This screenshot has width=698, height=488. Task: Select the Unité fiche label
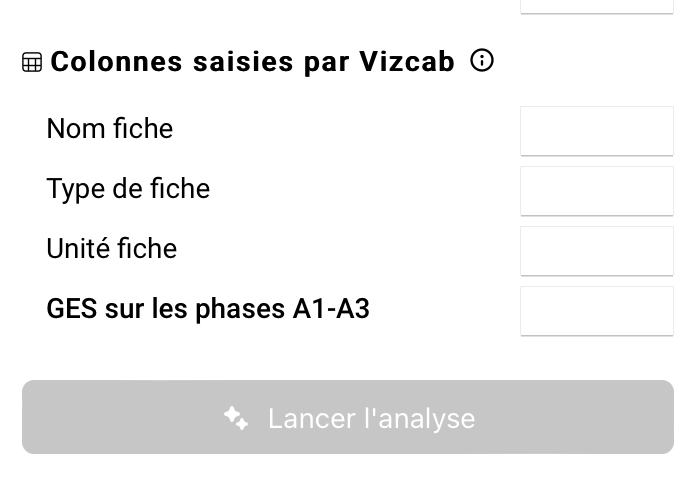pos(112,249)
